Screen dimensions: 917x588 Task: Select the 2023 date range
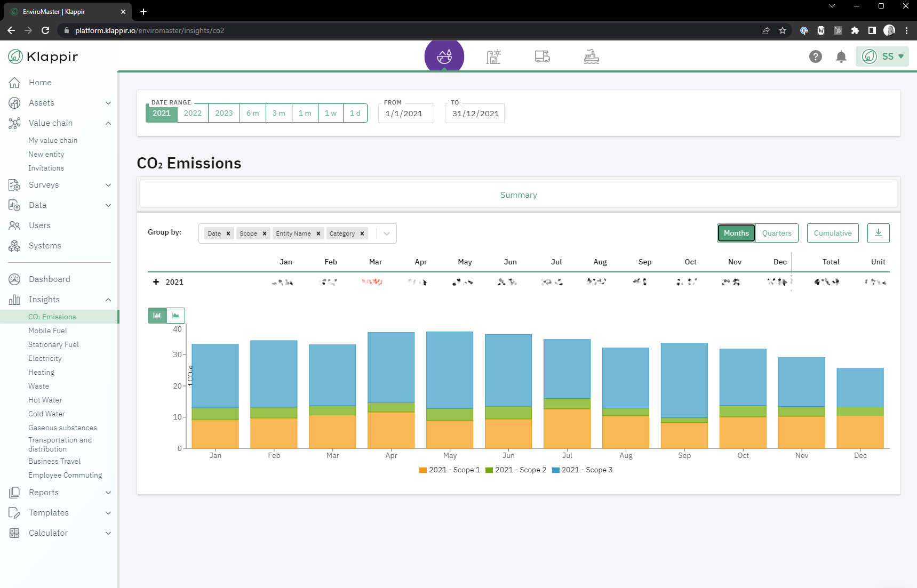(224, 113)
